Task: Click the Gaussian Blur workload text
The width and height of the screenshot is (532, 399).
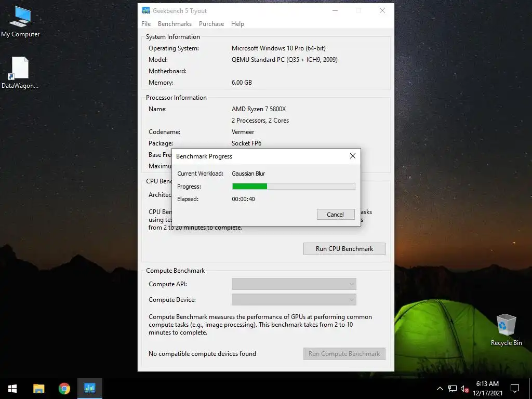Action: click(248, 174)
